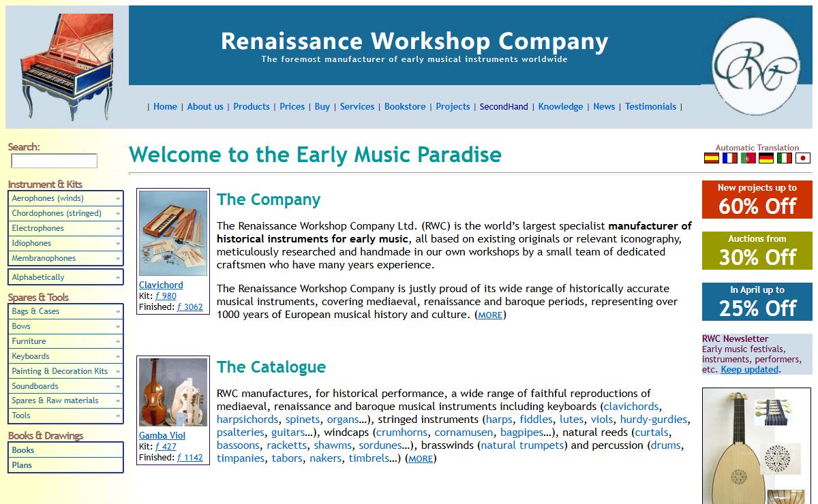The image size is (818, 504).
Task: Open the Projects page
Action: [453, 106]
